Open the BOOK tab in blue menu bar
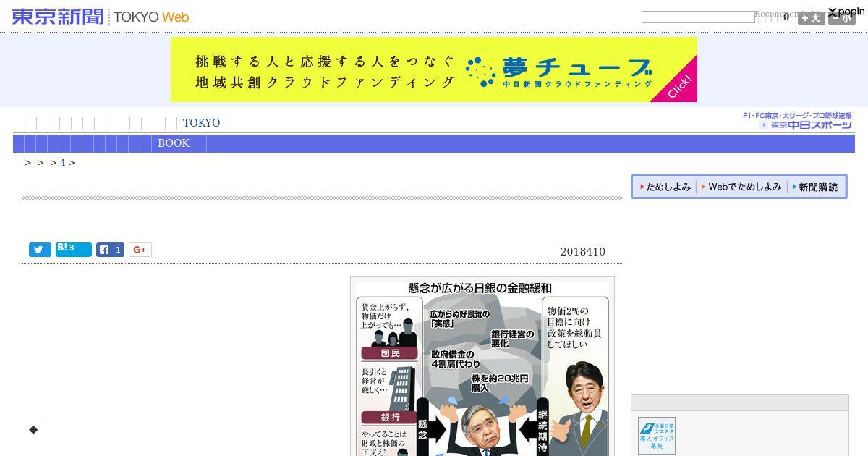Image resolution: width=868 pixels, height=456 pixels. point(174,143)
